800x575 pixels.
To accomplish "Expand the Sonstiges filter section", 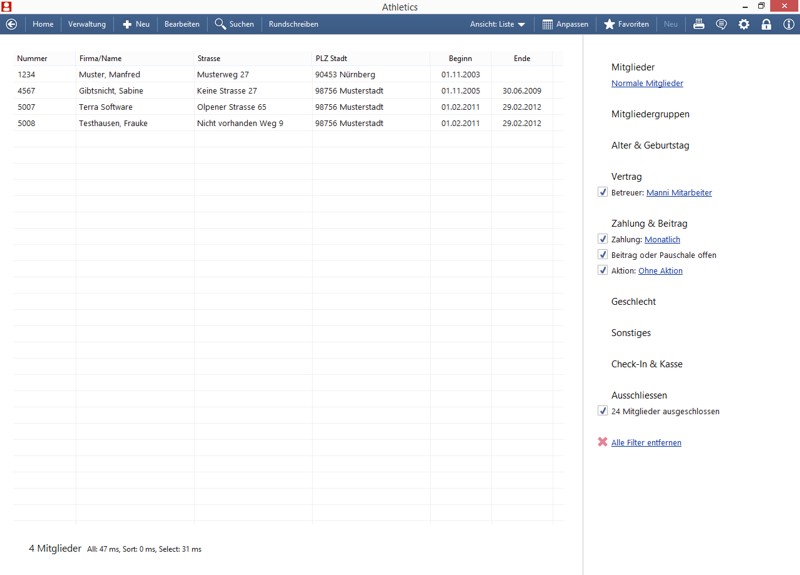I will tap(631, 333).
